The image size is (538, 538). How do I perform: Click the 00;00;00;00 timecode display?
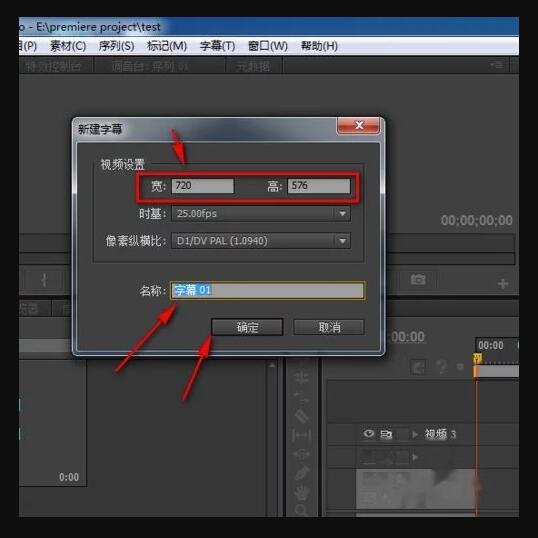tap(477, 220)
